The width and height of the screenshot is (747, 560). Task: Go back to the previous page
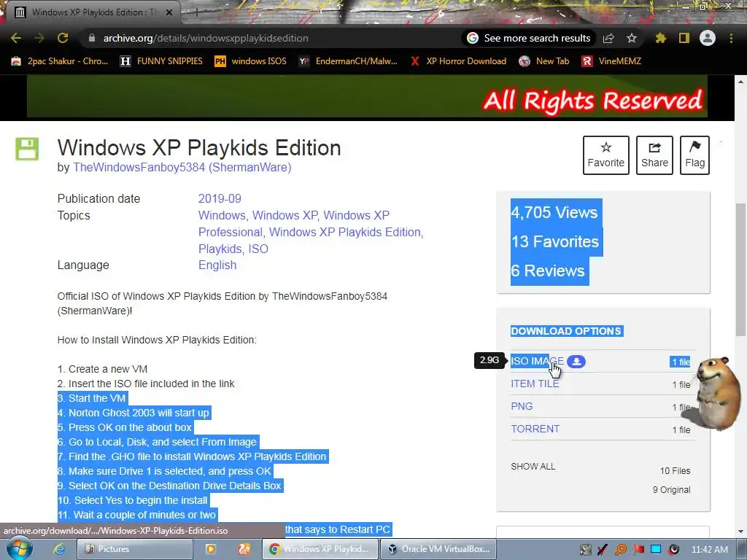[16, 38]
